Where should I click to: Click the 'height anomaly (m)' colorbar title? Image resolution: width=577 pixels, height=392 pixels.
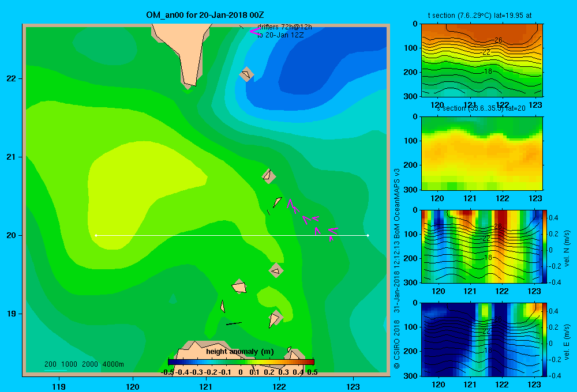pos(240,352)
